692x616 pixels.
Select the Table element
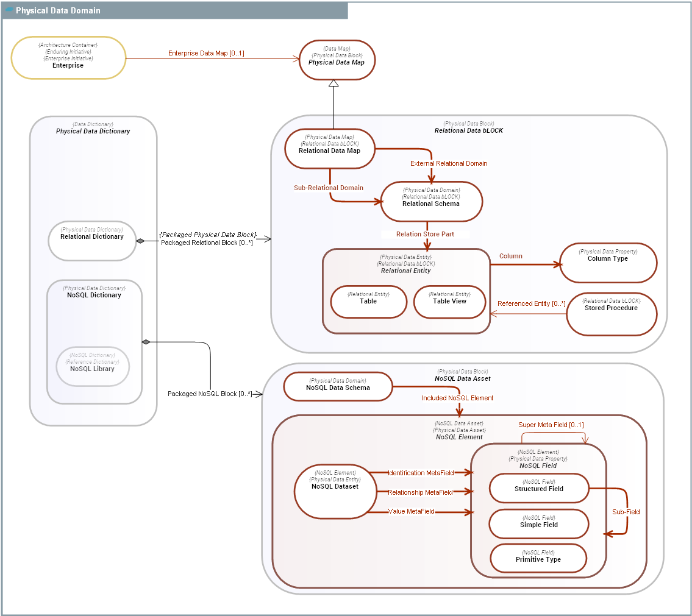pyautogui.click(x=368, y=302)
